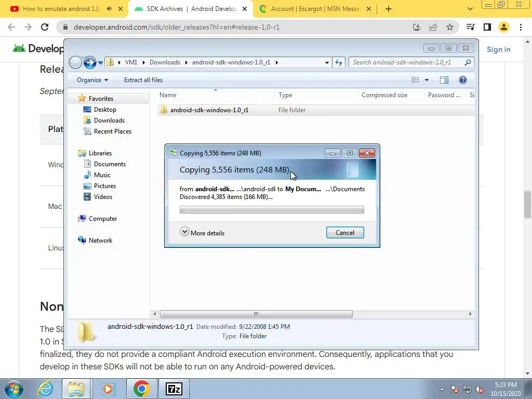Click the Chrome page vertical scrollbar thumb

coord(527,205)
